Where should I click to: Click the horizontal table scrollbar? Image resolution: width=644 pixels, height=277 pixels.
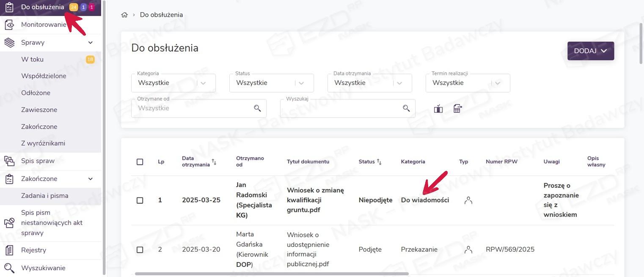coord(271,274)
